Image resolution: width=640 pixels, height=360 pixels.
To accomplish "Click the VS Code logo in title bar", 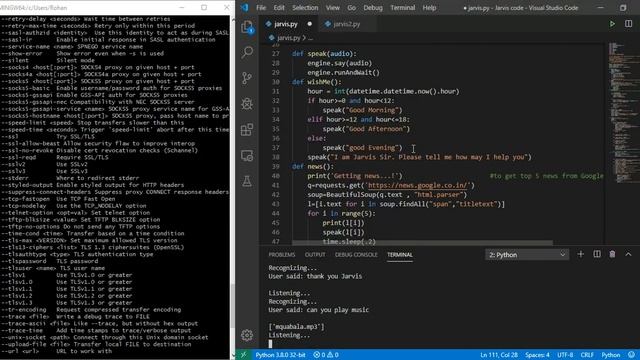I will (244, 8).
